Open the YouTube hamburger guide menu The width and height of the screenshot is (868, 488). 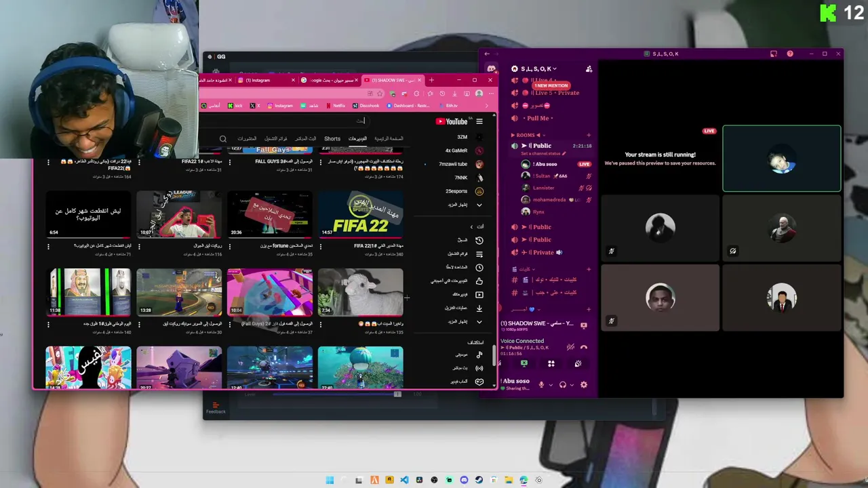pos(479,121)
